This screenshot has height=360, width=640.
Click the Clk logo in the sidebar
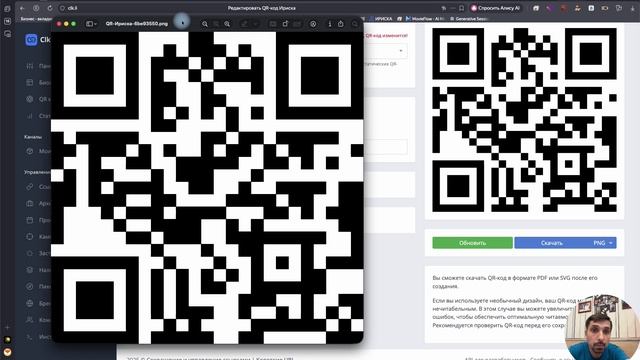pyautogui.click(x=38, y=40)
